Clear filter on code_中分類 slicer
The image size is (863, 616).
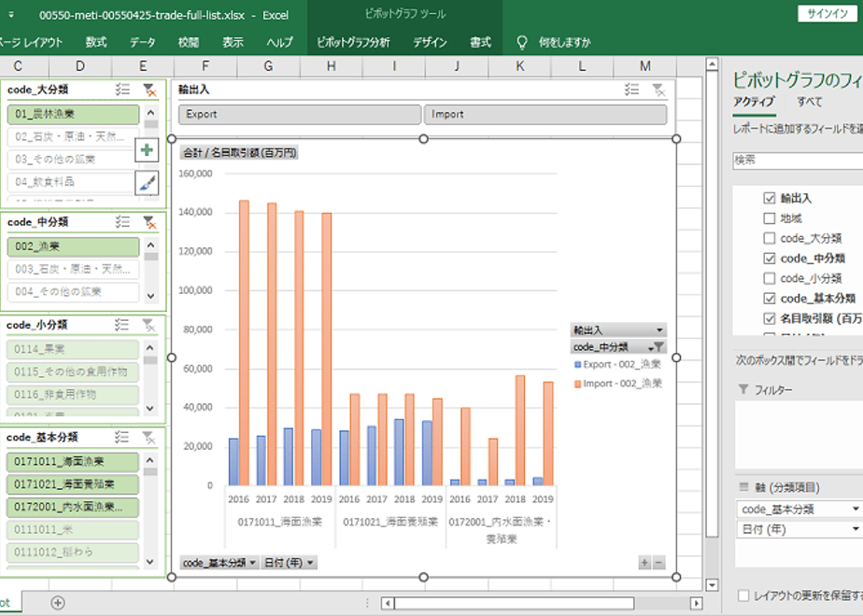149,222
